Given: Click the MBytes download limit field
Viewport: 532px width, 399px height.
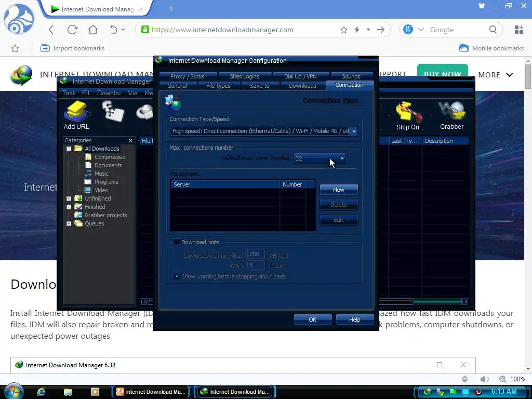Looking at the screenshot, I should click(x=256, y=255).
